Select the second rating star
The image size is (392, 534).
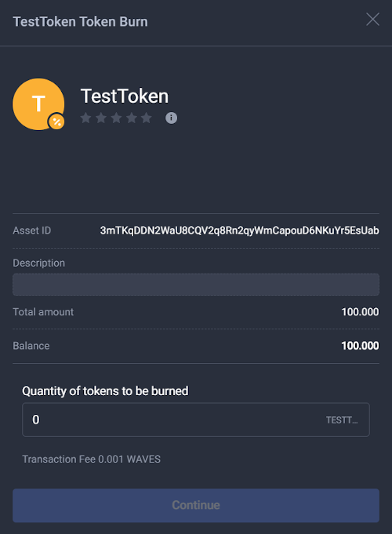pyautogui.click(x=101, y=118)
